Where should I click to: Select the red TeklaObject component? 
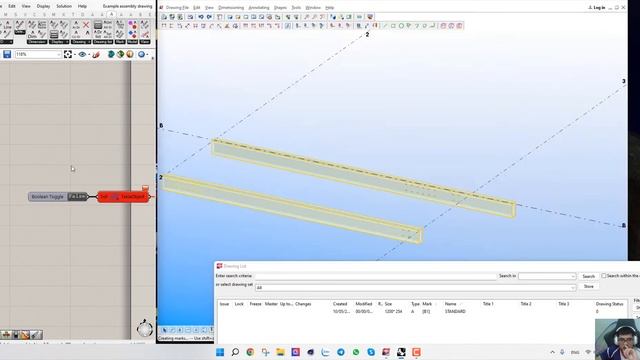coord(123,197)
